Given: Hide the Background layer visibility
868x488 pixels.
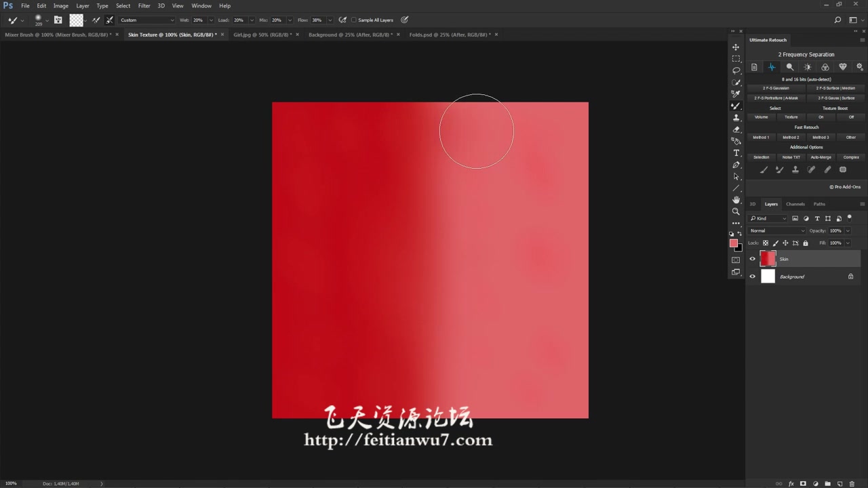Looking at the screenshot, I should [752, 277].
